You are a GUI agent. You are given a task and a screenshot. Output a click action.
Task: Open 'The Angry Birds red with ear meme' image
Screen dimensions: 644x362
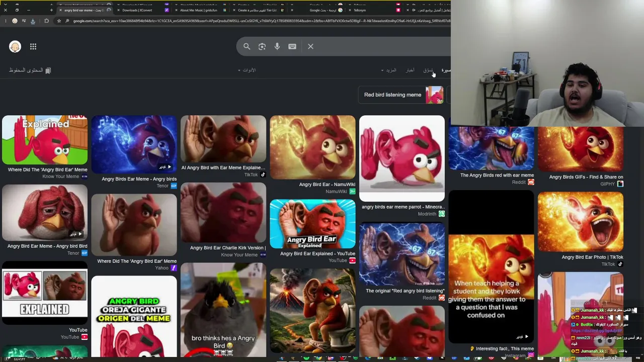point(491,149)
